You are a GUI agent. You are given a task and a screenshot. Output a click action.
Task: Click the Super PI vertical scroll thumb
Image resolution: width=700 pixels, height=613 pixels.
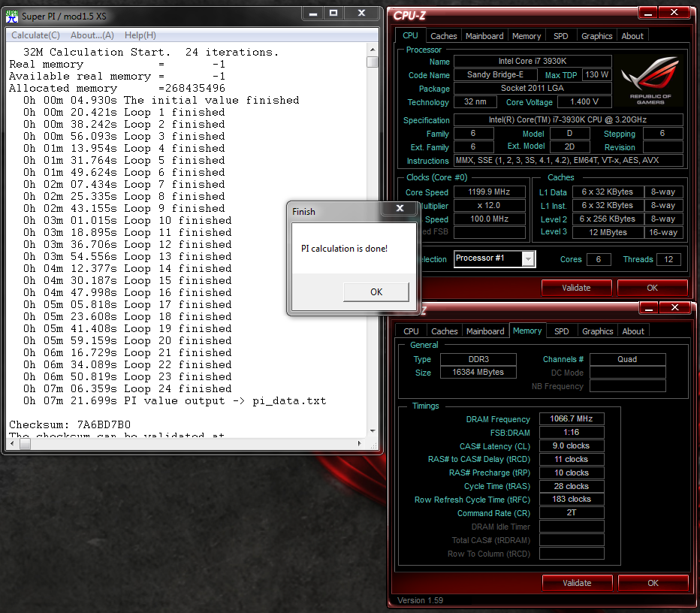(x=373, y=62)
